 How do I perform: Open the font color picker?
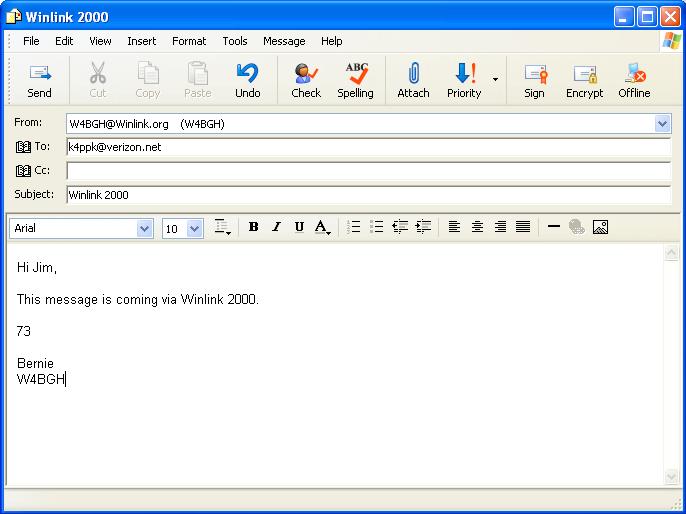(323, 227)
